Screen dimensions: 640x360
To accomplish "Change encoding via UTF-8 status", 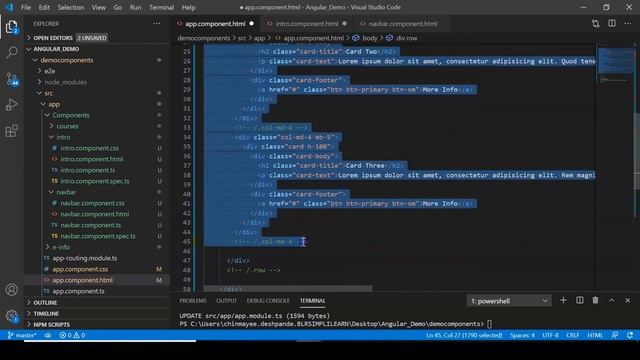I will pos(550,335).
